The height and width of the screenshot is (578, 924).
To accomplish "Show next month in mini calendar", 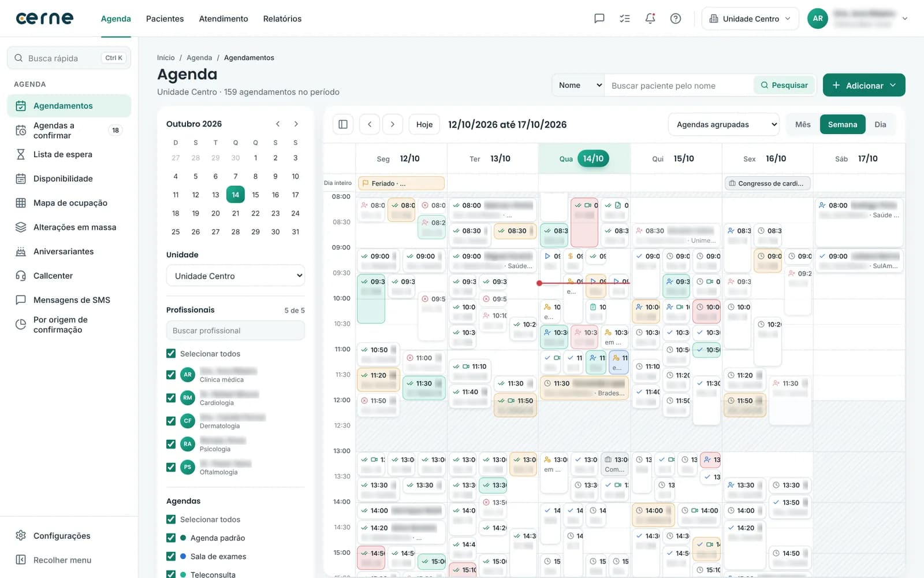I will tap(296, 124).
